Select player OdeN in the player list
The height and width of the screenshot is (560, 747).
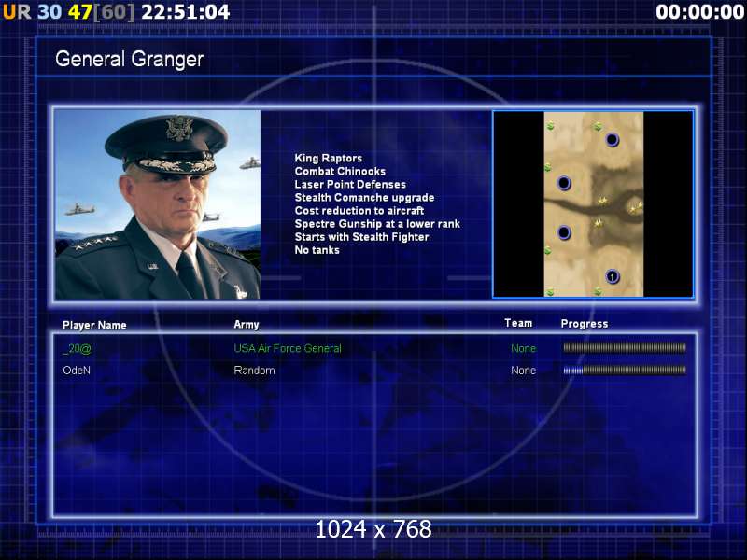coord(77,371)
